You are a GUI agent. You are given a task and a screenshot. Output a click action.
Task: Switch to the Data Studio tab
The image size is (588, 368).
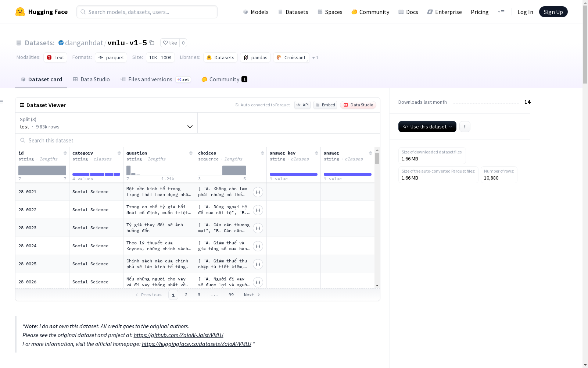click(92, 79)
